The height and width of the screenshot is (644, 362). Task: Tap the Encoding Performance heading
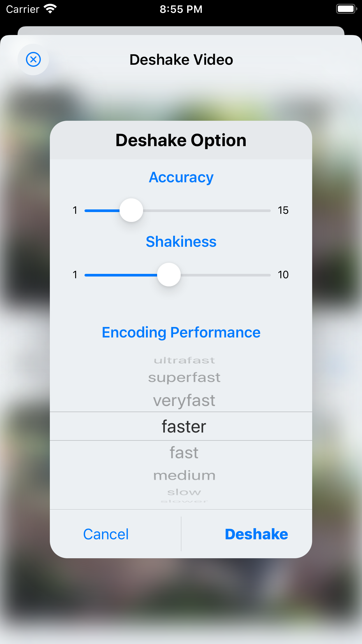(x=181, y=332)
